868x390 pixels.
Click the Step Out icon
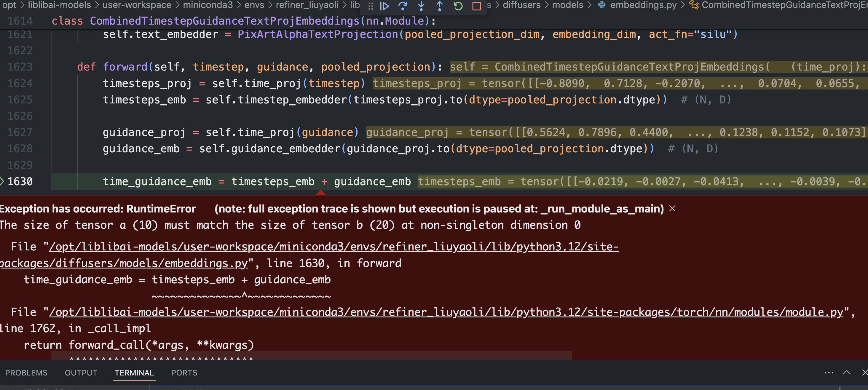point(439,6)
